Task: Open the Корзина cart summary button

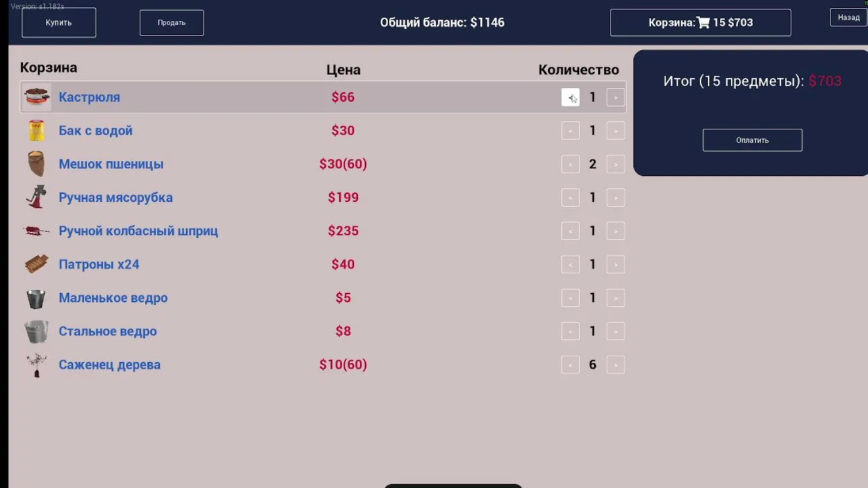Action: coord(701,22)
